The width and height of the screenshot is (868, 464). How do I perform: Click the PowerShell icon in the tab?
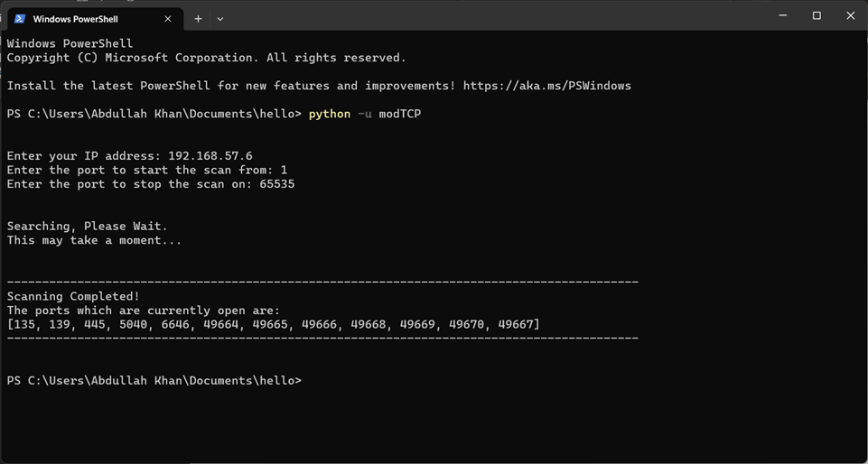[19, 19]
